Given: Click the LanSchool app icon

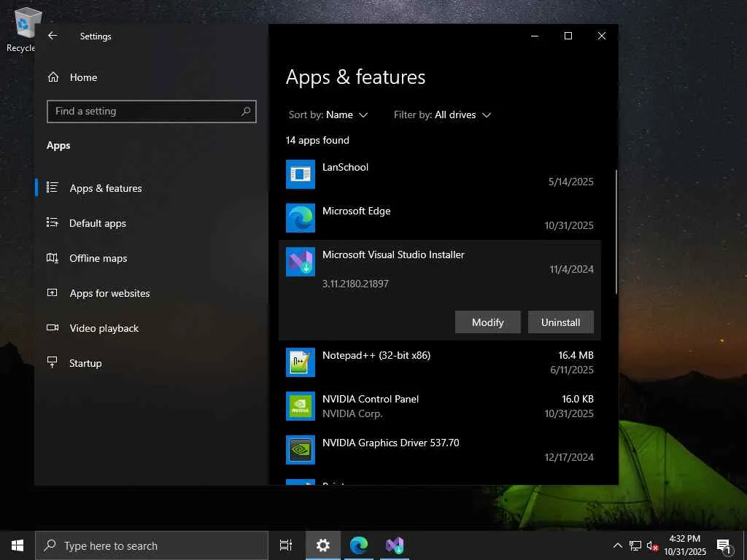Looking at the screenshot, I should (300, 174).
